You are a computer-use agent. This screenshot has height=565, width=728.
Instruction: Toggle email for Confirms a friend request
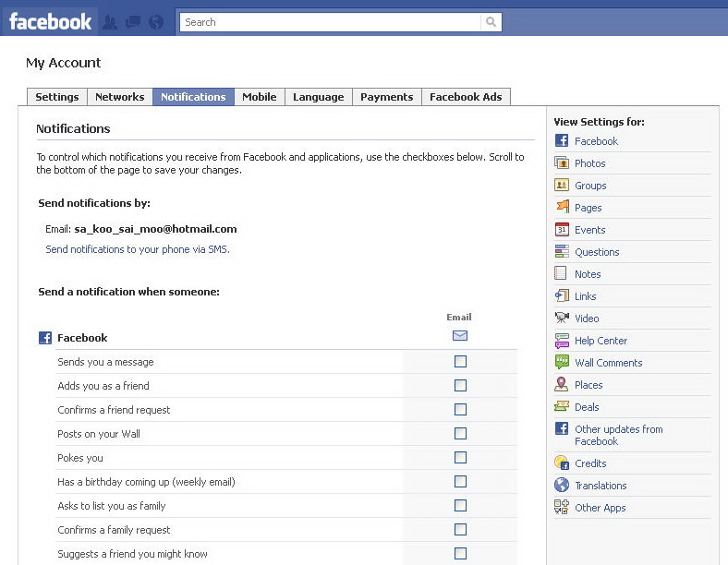[460, 410]
